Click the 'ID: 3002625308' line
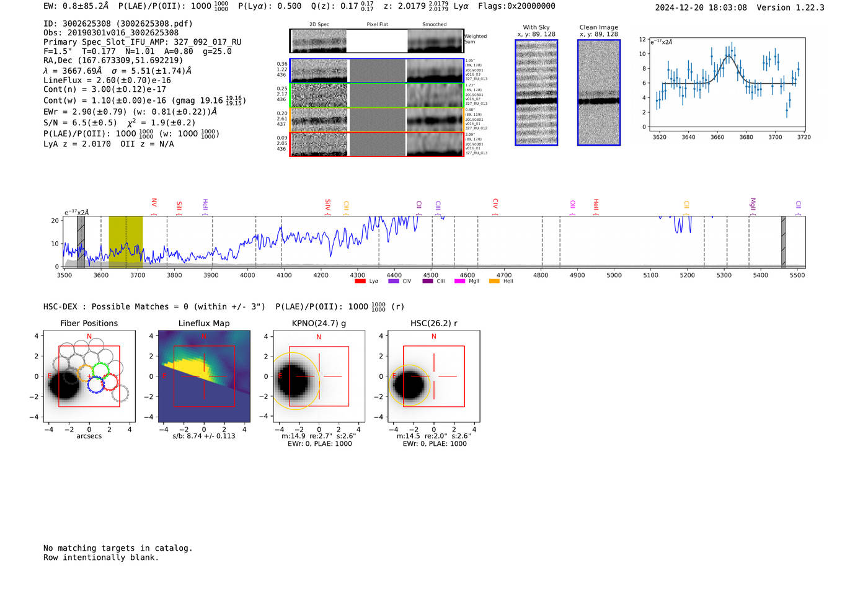 [x=118, y=24]
